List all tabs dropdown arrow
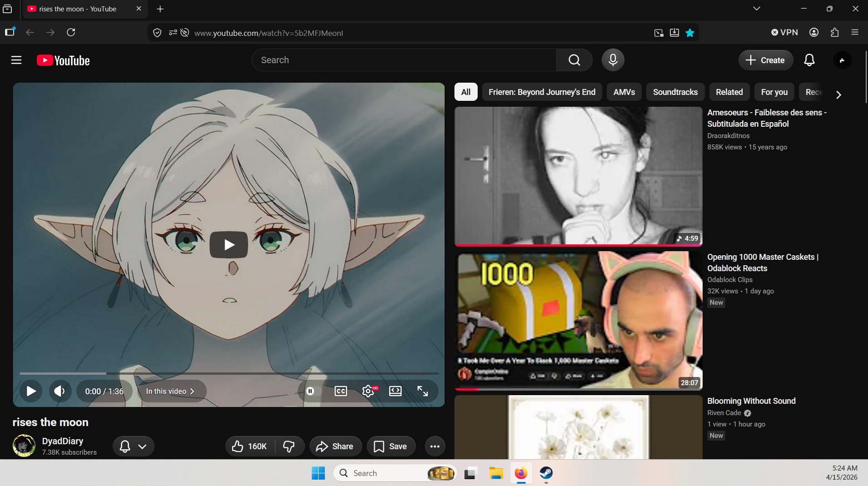 pos(757,9)
